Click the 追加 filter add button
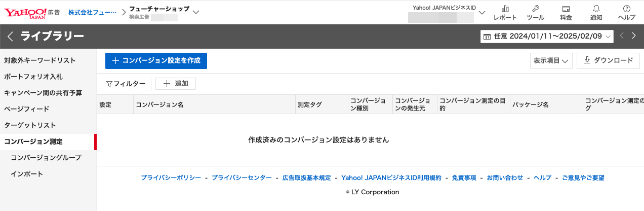Screen dimensions: 644x211 pos(176,84)
